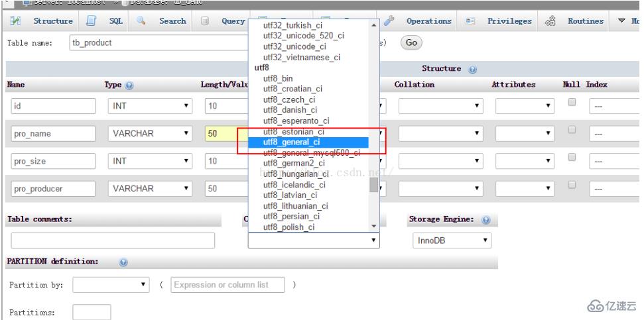Open the Storage Engine InnoDB dropdown

pyautogui.click(x=452, y=240)
